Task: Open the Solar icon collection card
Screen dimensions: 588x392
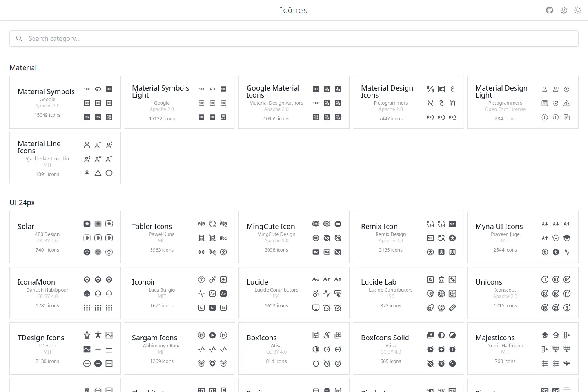Action: (65, 237)
